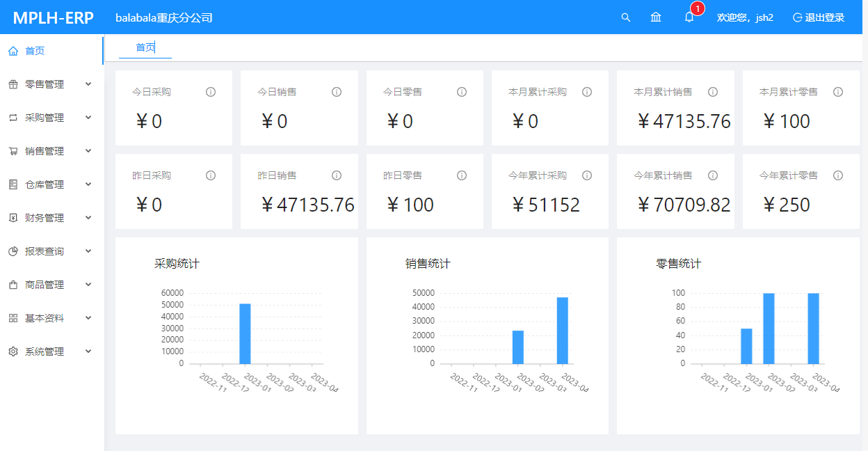Click info icon on 今日销售 card

(x=337, y=92)
